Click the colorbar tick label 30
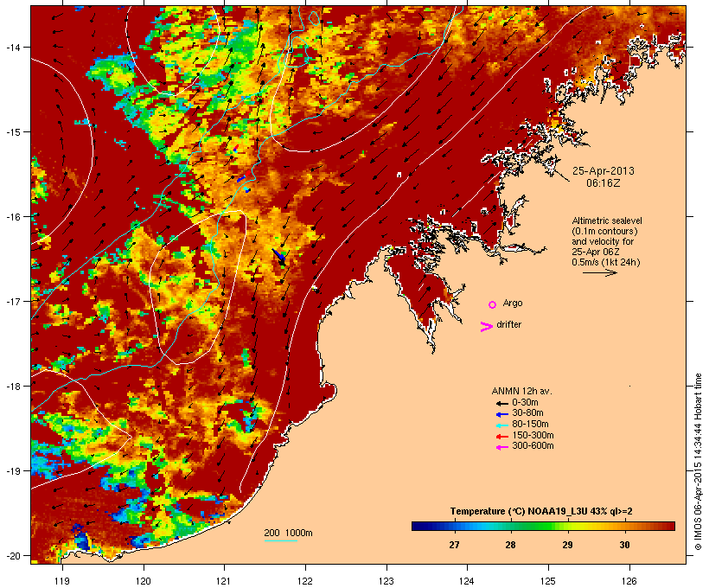This screenshot has height=588, width=709. pyautogui.click(x=624, y=545)
